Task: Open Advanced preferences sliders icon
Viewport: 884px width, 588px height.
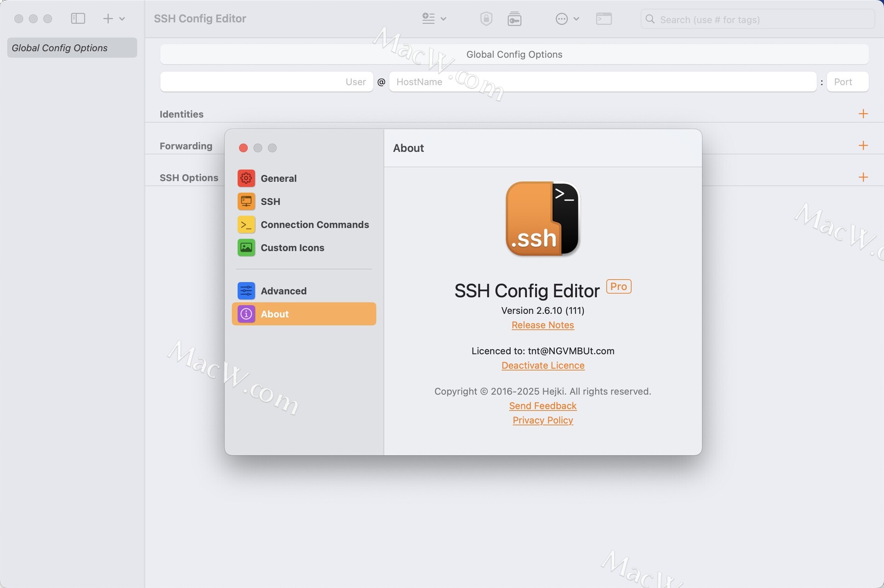Action: [246, 291]
